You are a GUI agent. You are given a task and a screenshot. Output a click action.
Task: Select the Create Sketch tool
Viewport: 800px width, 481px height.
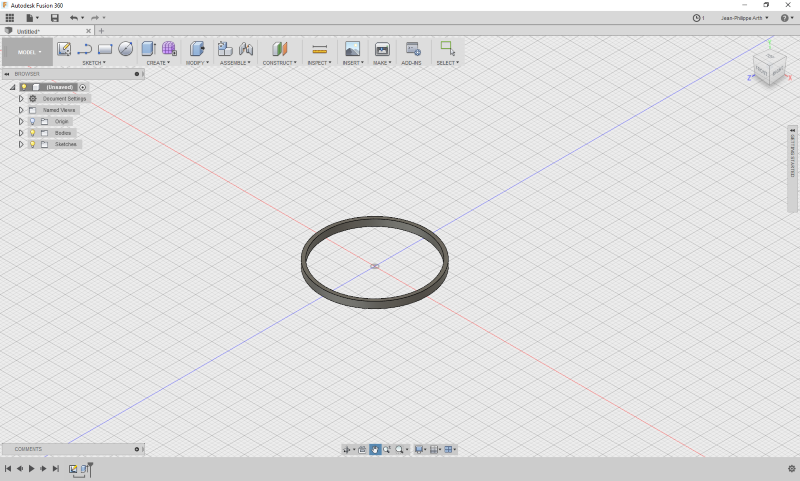tap(64, 48)
